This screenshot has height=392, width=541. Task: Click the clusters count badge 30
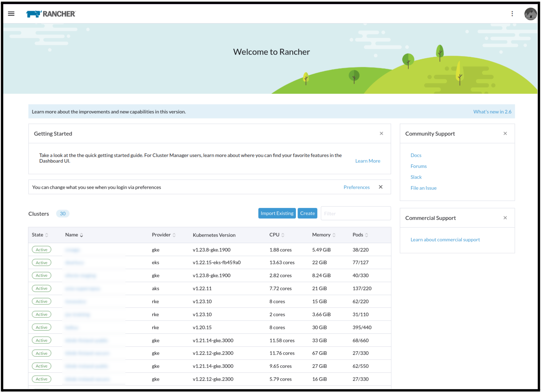tap(63, 214)
